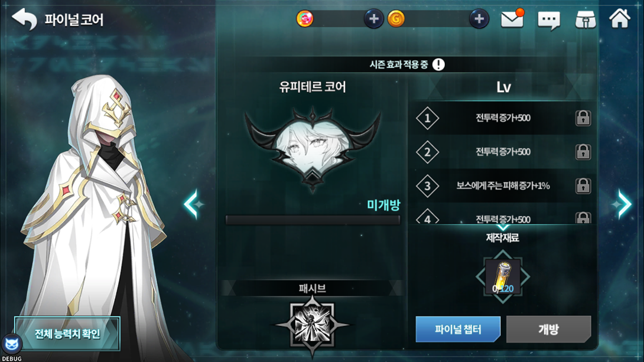Add gems with the first plus button
The width and height of the screenshot is (644, 362).
[x=373, y=19]
